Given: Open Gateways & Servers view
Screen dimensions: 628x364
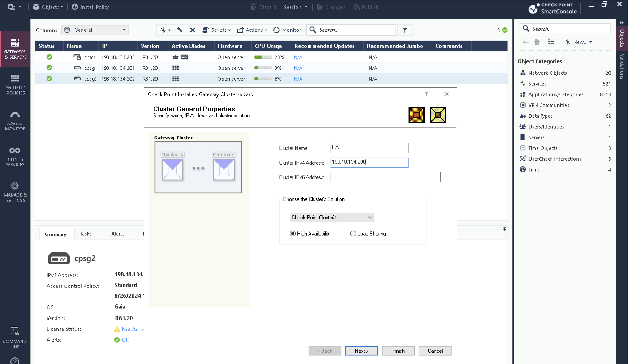Looking at the screenshot, I should pyautogui.click(x=15, y=49).
